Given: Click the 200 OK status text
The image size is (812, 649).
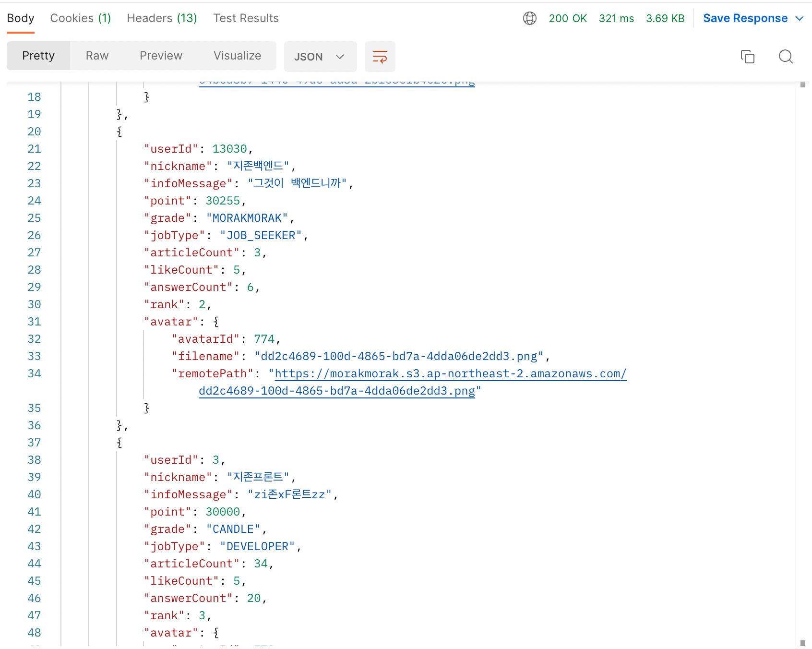Looking at the screenshot, I should click(568, 18).
